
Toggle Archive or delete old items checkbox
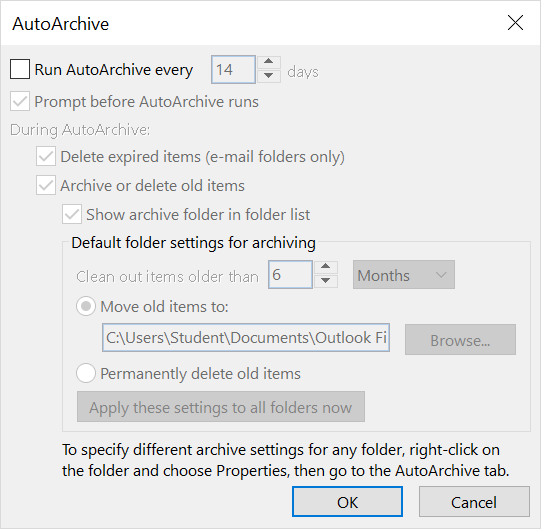pyautogui.click(x=46, y=185)
